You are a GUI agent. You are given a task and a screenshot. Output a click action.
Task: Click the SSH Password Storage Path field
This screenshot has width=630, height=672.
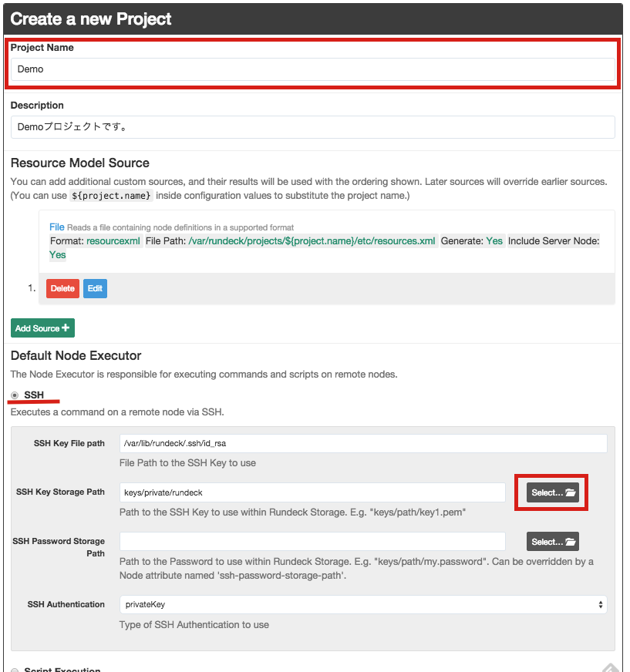pos(312,541)
